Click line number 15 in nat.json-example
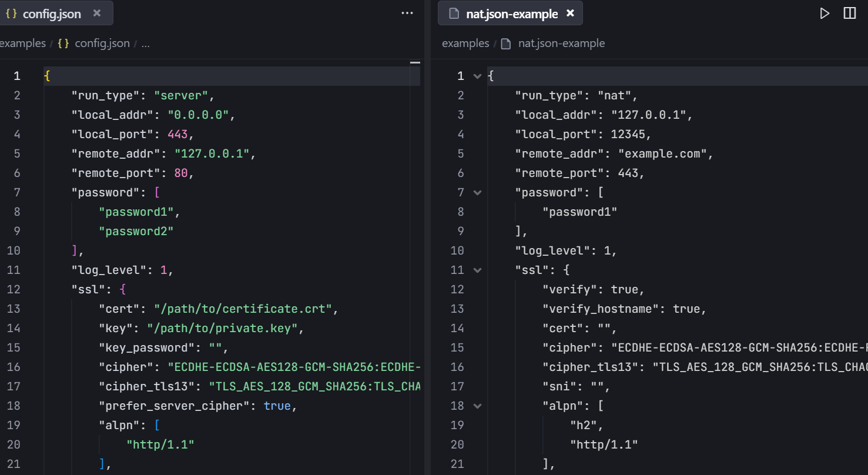868x475 pixels. tap(457, 347)
